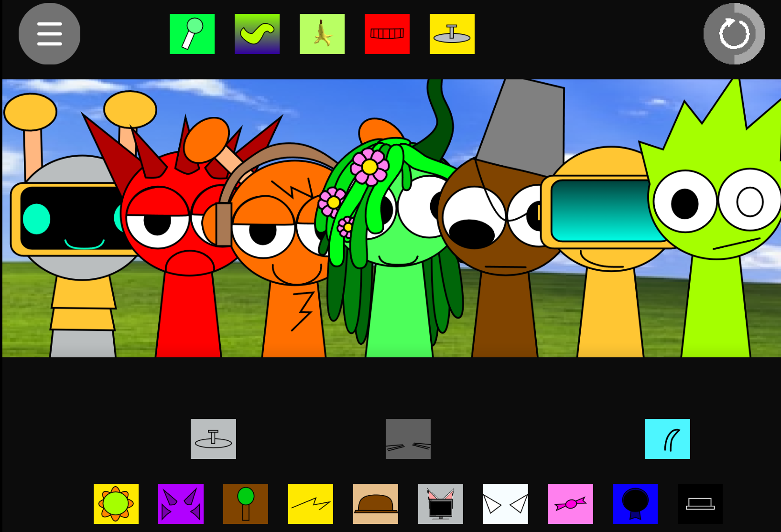Pick the blue black ribbon badge icon

point(635,504)
